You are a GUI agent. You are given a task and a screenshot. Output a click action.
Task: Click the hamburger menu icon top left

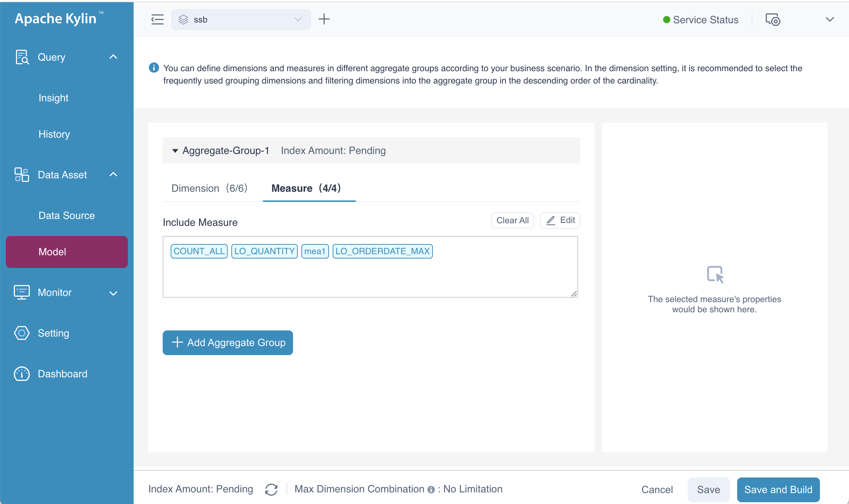pyautogui.click(x=157, y=19)
